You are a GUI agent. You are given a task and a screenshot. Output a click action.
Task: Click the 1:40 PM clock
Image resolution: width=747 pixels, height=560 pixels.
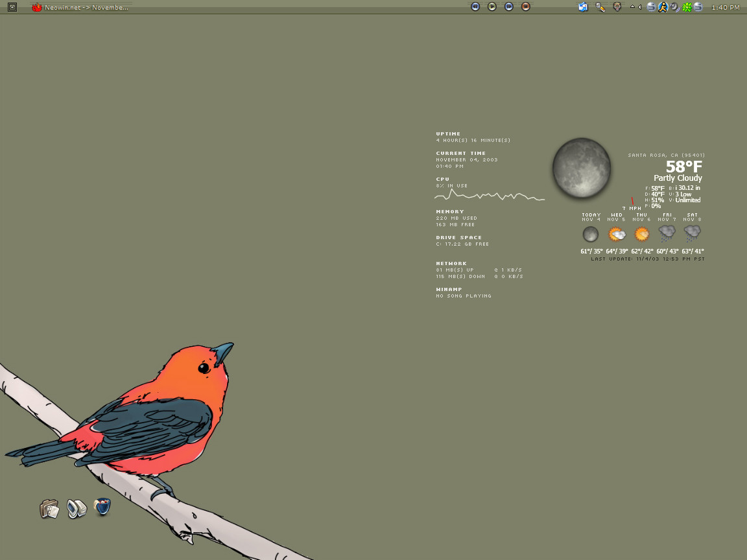pos(726,7)
